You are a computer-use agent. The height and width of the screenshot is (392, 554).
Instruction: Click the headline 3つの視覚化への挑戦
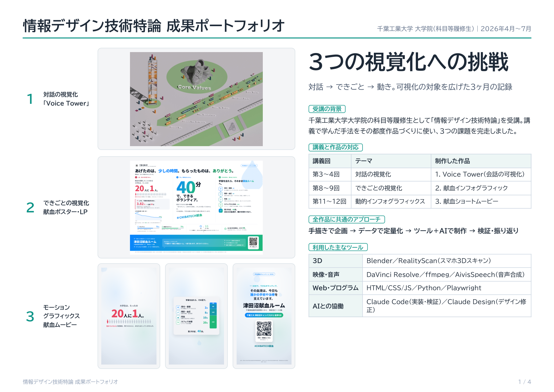point(409,62)
